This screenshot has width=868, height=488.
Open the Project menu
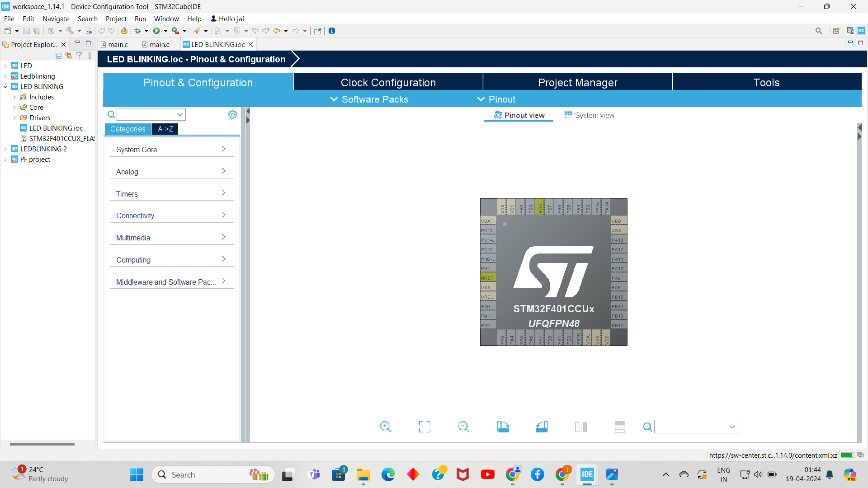click(x=116, y=19)
